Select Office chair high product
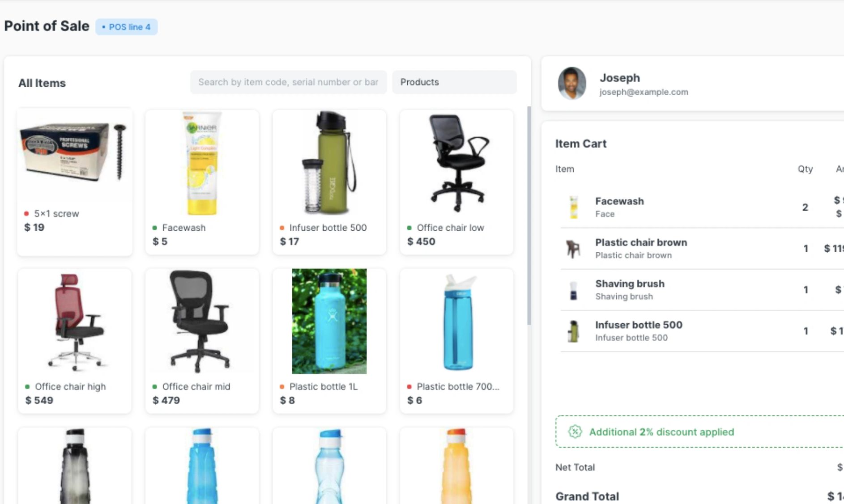The height and width of the screenshot is (504, 844). point(75,341)
